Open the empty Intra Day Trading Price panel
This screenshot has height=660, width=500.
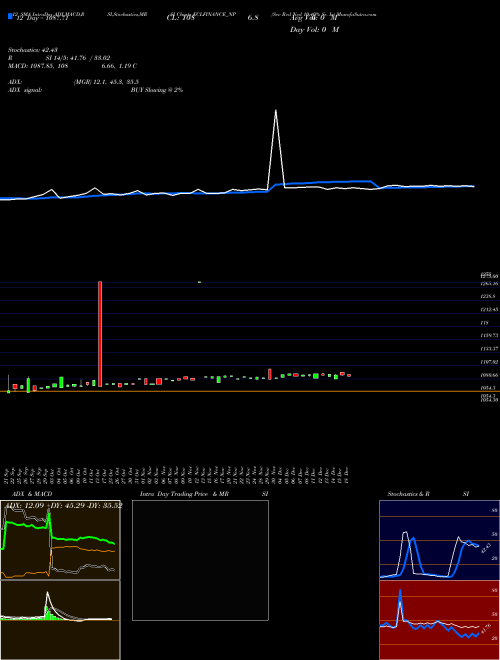[x=200, y=560]
